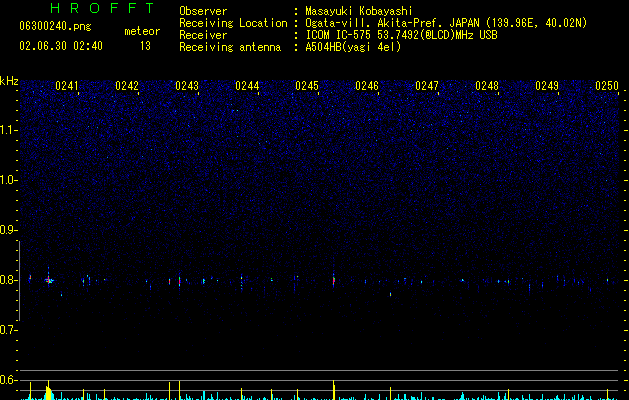
Task: Select the filename 06300240.png
Action: pyautogui.click(x=55, y=26)
